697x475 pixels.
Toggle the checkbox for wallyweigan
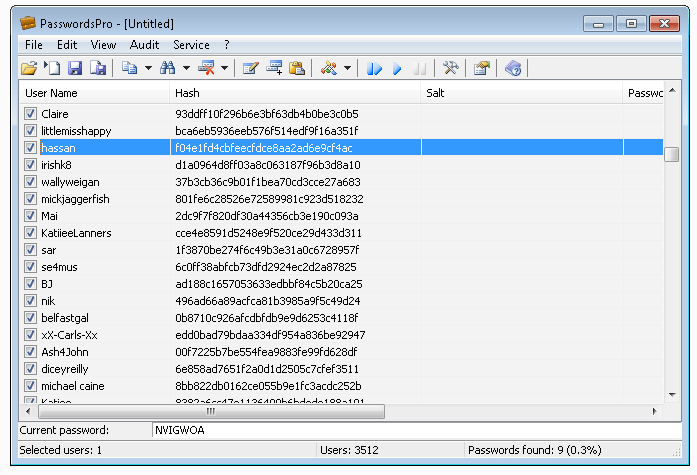coord(30,182)
